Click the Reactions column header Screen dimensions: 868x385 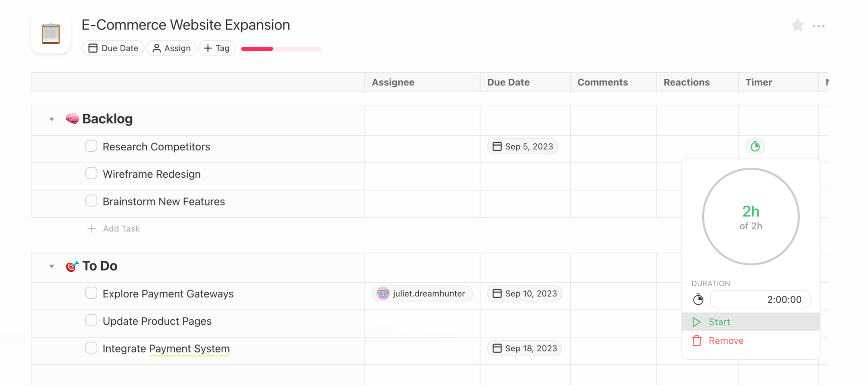click(686, 82)
